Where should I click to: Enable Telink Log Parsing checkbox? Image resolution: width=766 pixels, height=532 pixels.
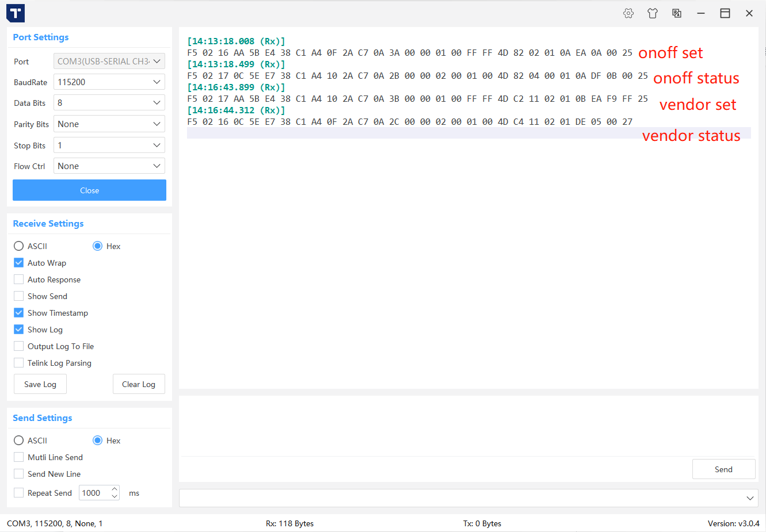[x=19, y=363]
